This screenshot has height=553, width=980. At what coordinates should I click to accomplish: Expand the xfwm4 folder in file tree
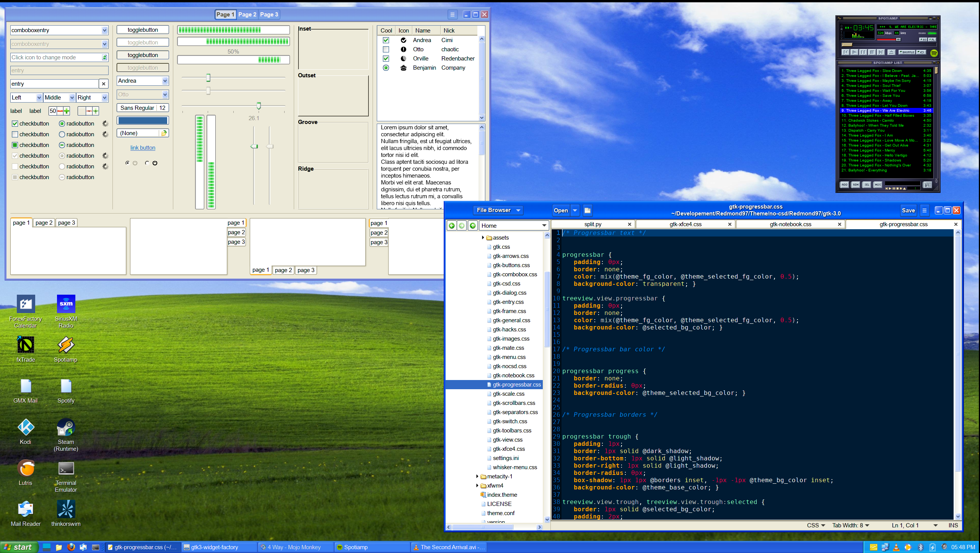coord(477,486)
